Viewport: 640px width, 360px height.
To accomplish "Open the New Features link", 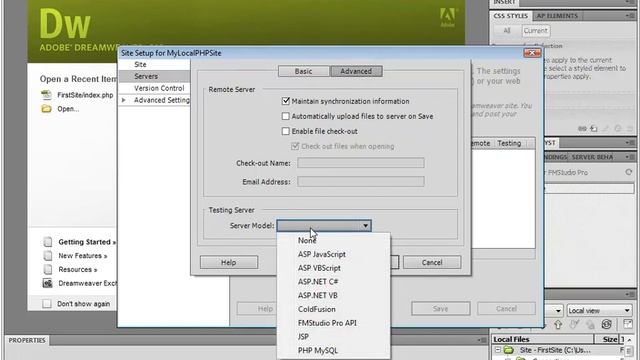I will [x=82, y=256].
